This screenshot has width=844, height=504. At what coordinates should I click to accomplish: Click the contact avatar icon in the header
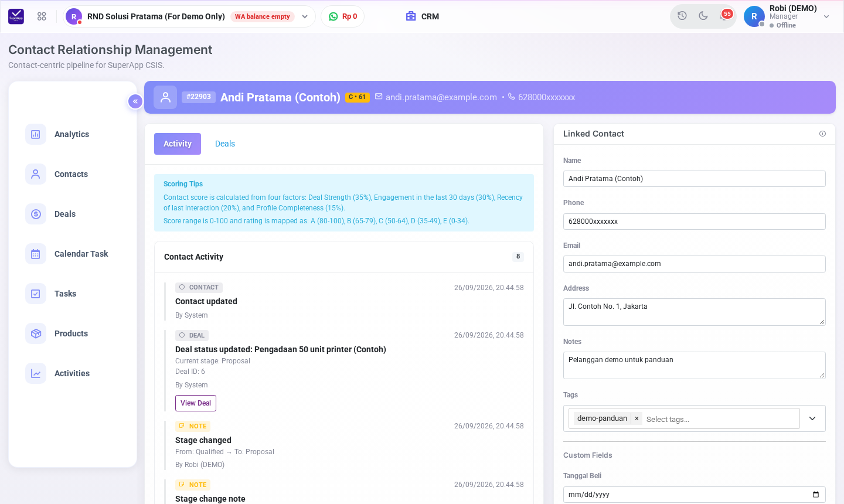(x=165, y=97)
